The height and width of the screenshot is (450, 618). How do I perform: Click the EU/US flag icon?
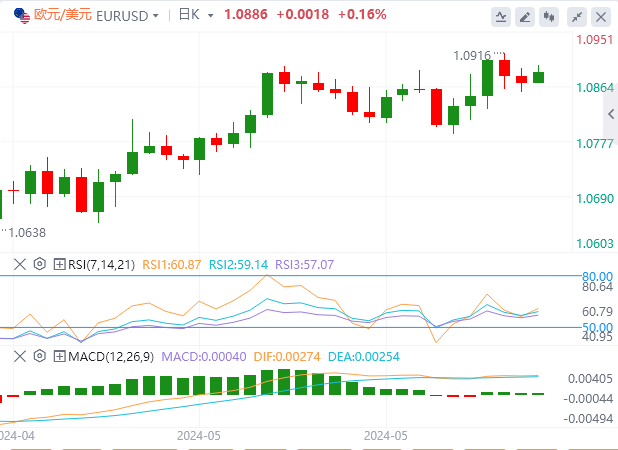[x=22, y=16]
